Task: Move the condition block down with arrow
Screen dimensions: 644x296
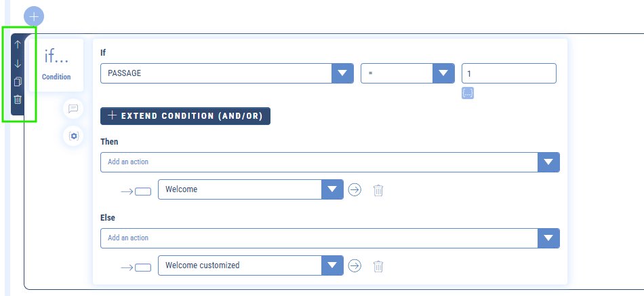Action: click(18, 64)
